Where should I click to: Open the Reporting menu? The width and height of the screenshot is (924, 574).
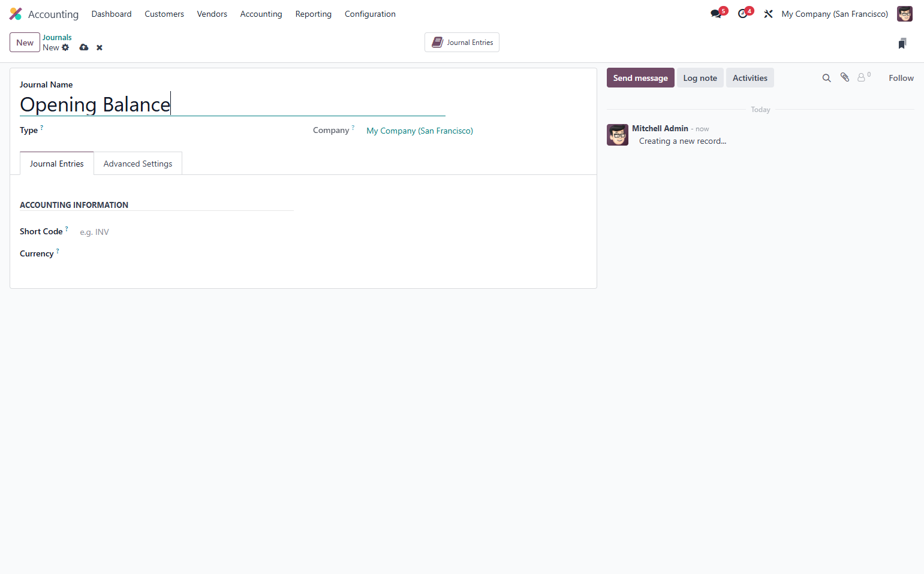click(313, 14)
